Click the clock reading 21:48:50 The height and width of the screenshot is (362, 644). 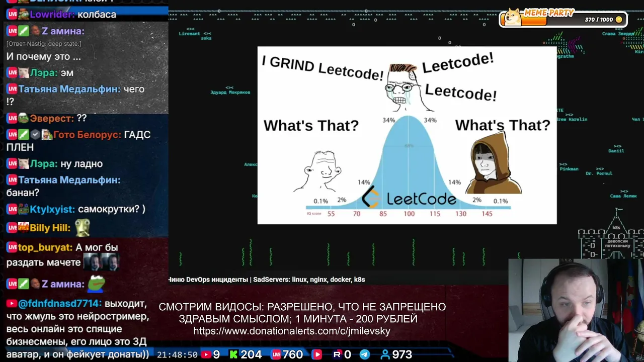[x=177, y=355]
